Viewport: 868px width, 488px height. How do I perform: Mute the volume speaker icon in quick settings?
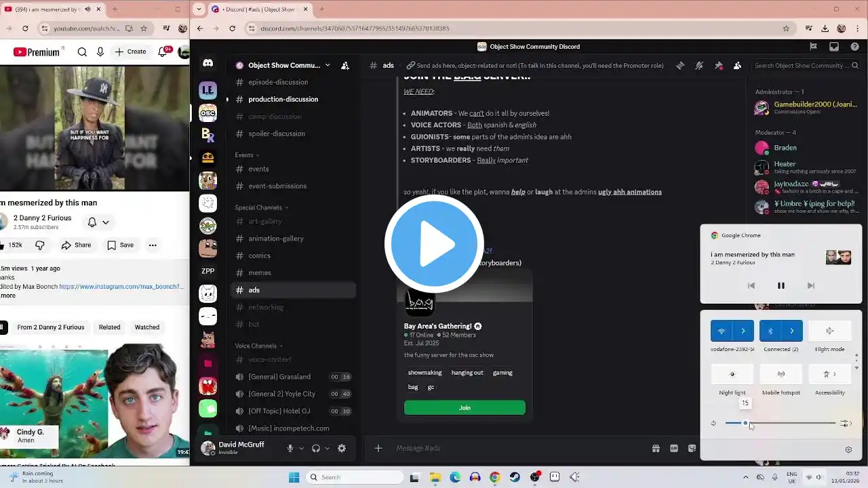click(x=713, y=424)
